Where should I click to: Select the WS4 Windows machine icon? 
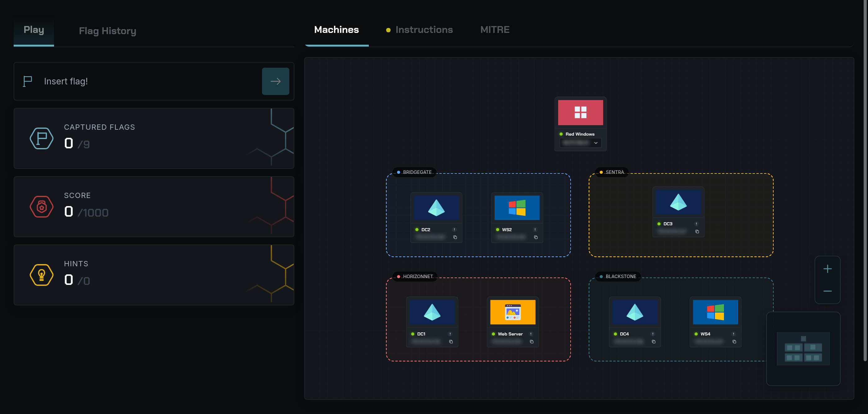click(715, 312)
